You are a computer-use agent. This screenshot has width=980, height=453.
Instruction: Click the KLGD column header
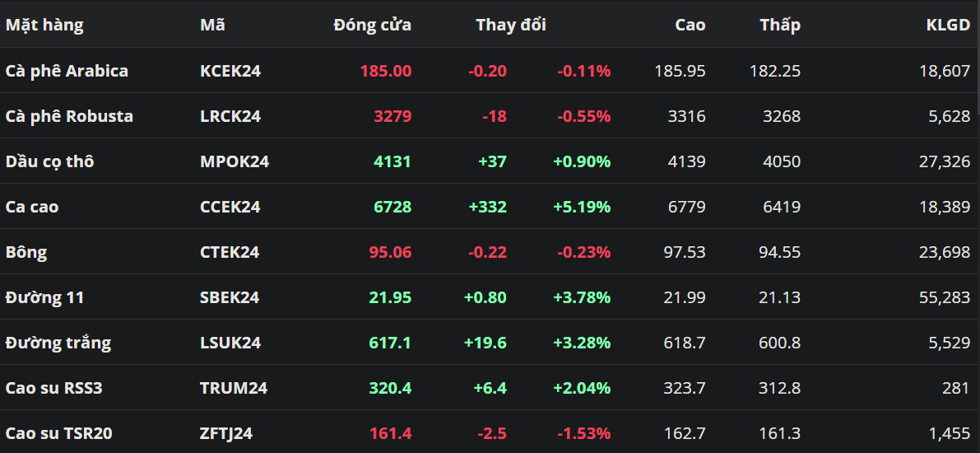pyautogui.click(x=948, y=25)
